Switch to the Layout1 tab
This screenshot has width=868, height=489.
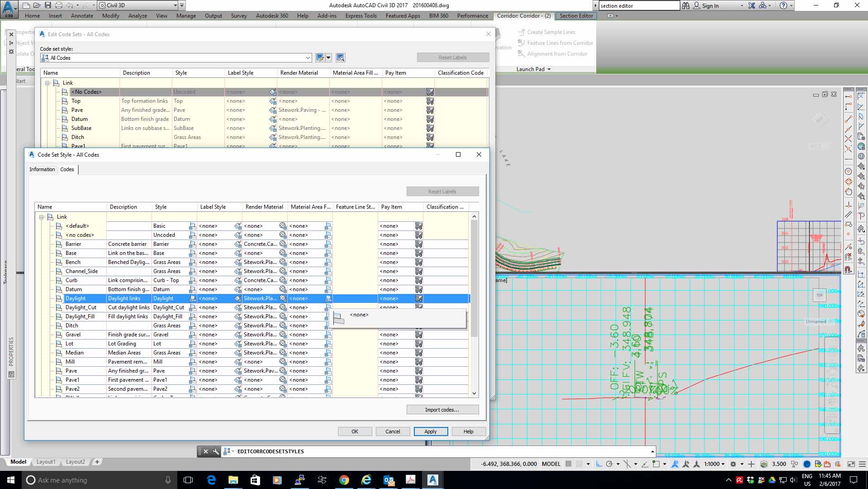46,462
